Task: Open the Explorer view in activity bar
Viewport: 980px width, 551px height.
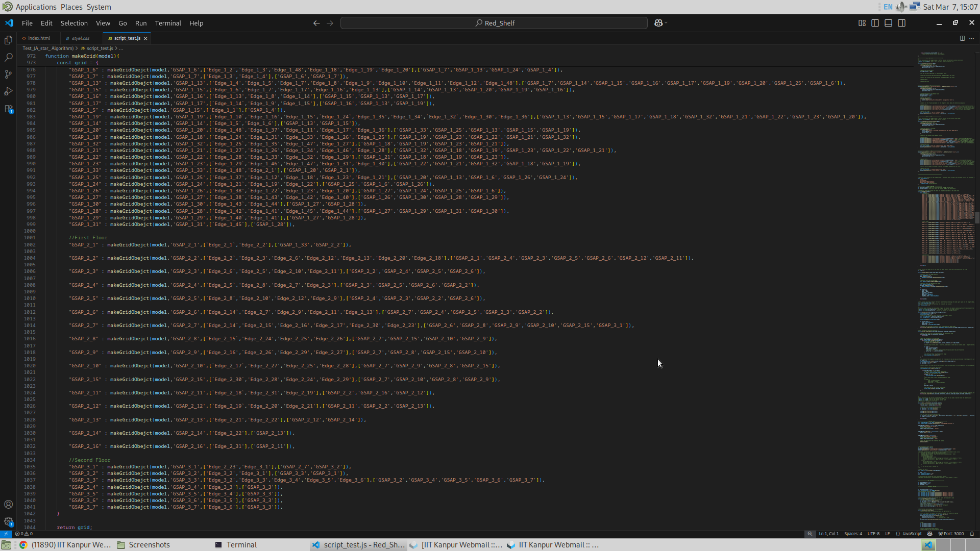Action: 8,40
